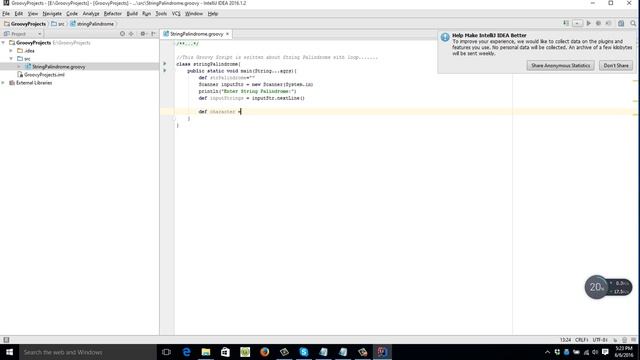The image size is (640, 360).
Task: Open File Explorer from taskbar
Action: (206, 352)
